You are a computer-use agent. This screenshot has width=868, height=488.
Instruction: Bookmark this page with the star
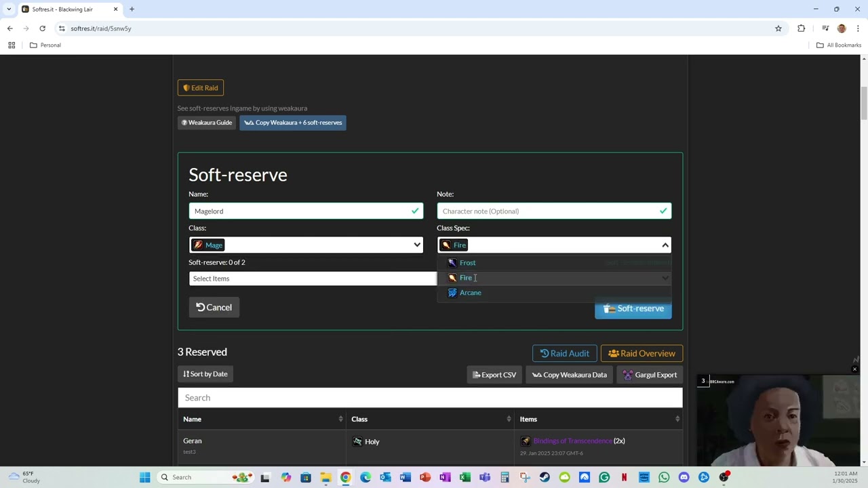(778, 28)
